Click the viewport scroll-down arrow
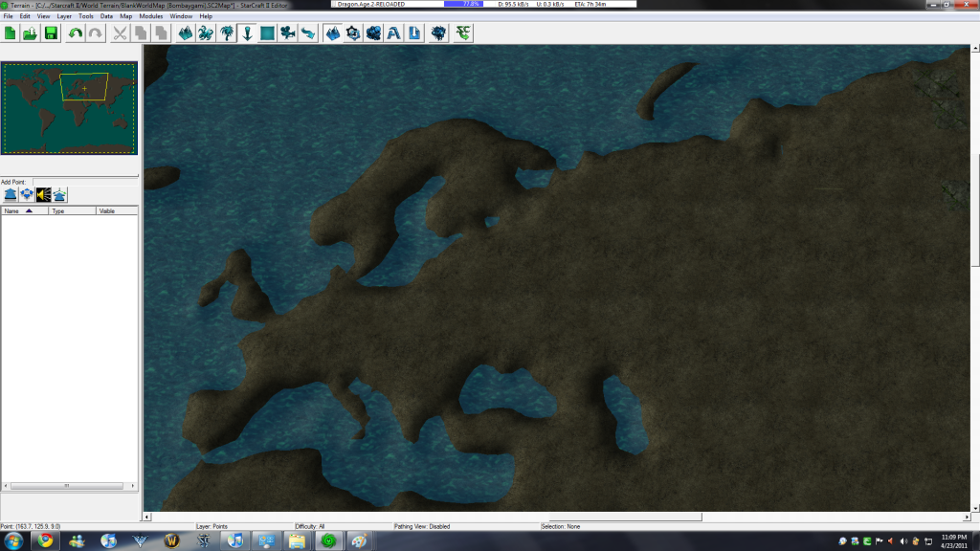 tap(975, 508)
